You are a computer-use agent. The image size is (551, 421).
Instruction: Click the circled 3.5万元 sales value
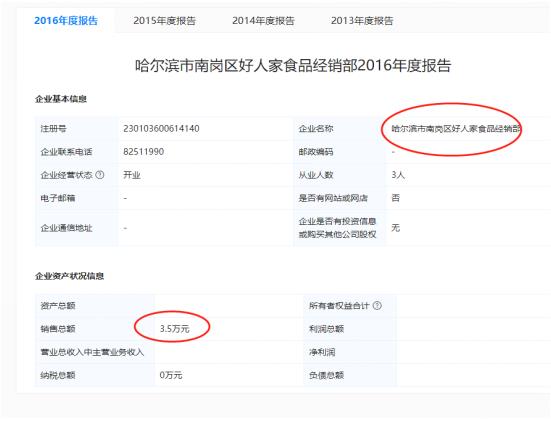174,329
